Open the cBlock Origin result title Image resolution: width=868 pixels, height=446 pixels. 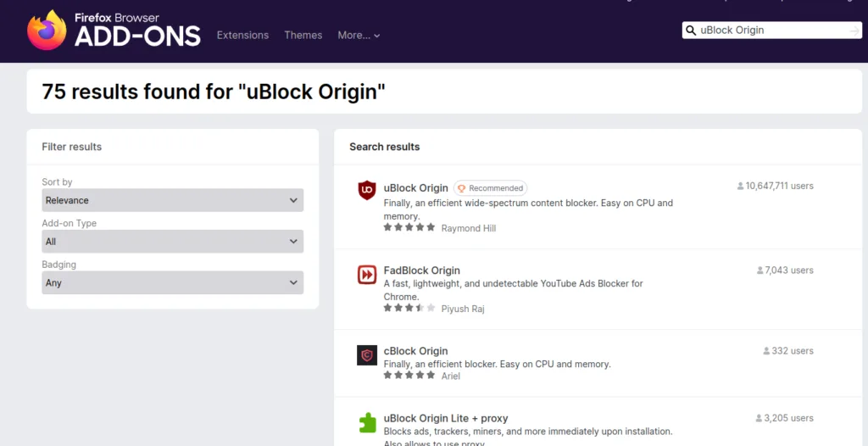[x=415, y=351]
